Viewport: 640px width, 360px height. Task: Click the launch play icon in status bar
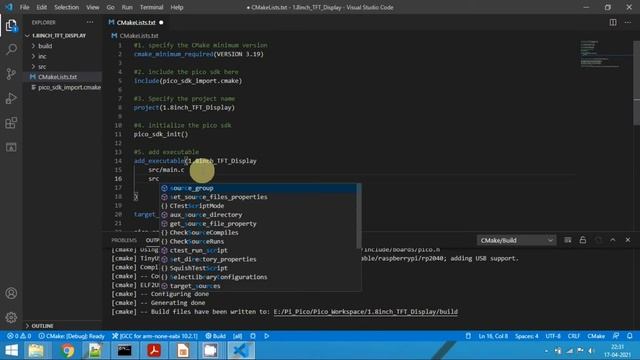tap(267, 336)
